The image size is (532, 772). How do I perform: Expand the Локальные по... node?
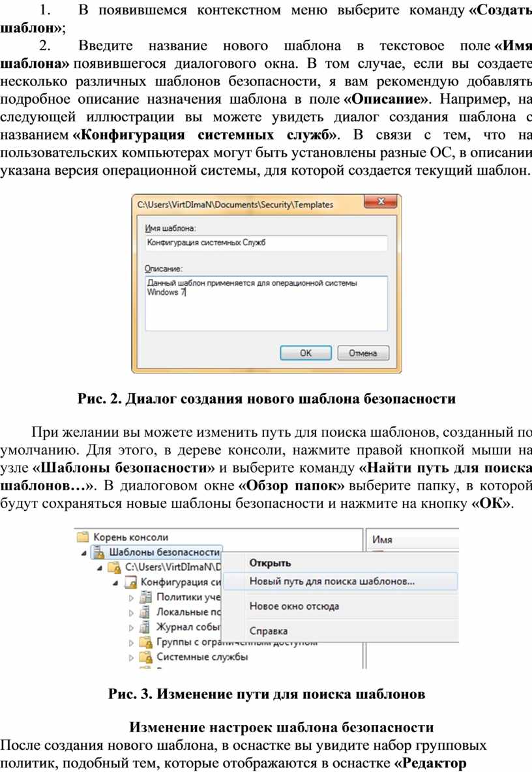(x=132, y=612)
